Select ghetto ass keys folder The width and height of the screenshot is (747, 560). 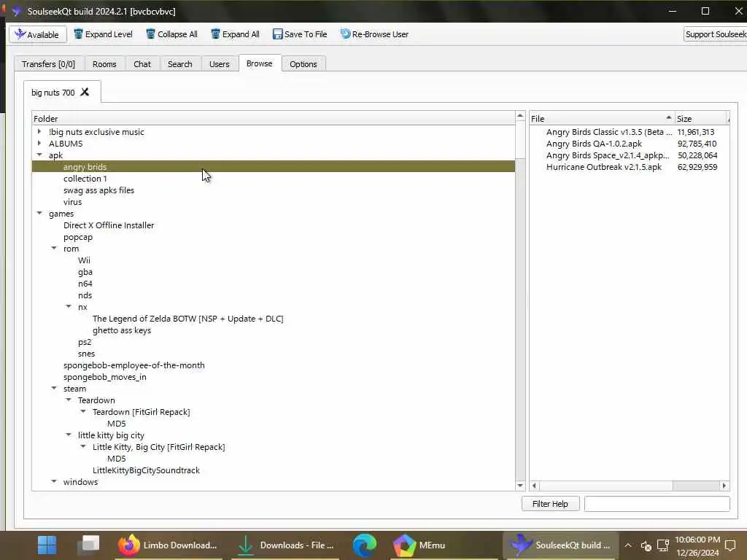pyautogui.click(x=122, y=330)
